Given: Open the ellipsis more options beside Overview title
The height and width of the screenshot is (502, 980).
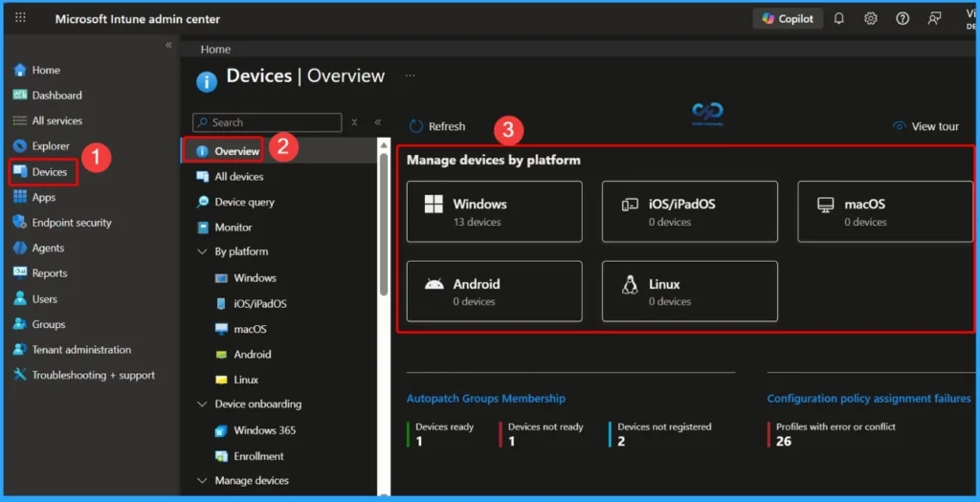Looking at the screenshot, I should [410, 76].
